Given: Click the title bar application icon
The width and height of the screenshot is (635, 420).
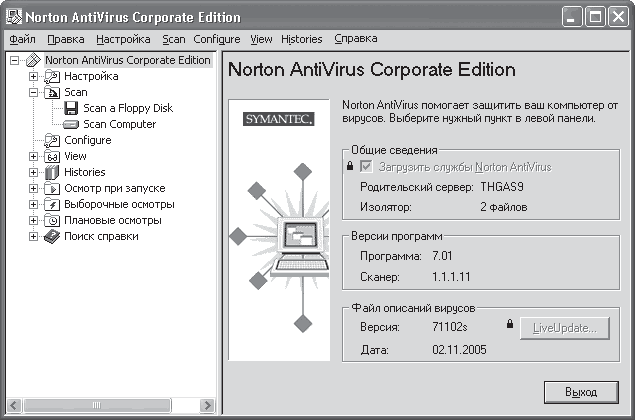Looking at the screenshot, I should pyautogui.click(x=13, y=17).
